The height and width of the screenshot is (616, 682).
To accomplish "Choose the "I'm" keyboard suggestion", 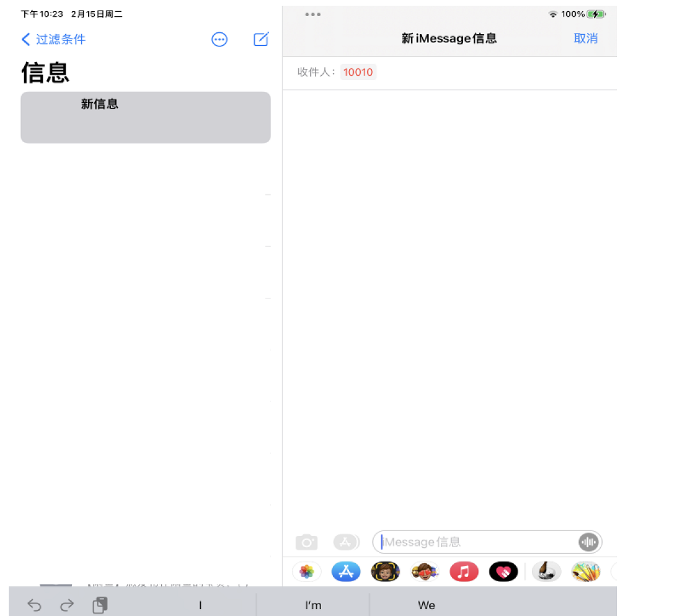I will pos(313,605).
